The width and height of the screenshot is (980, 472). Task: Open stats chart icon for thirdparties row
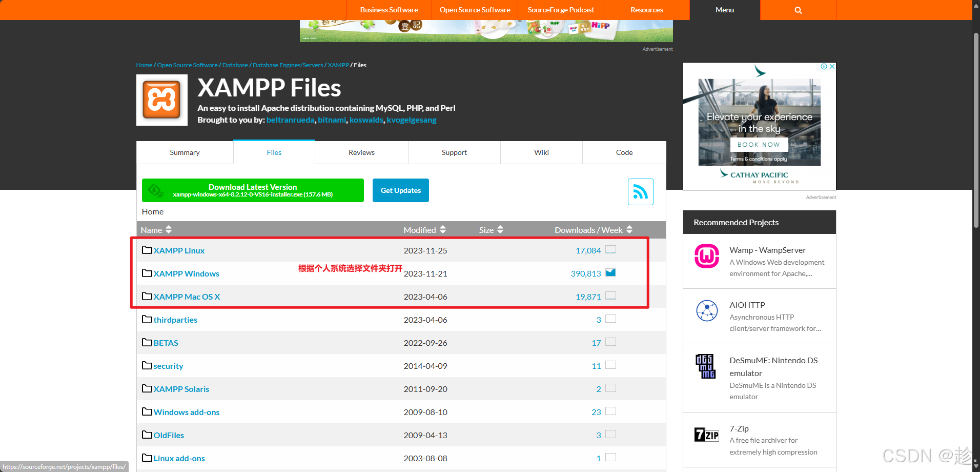(610, 319)
